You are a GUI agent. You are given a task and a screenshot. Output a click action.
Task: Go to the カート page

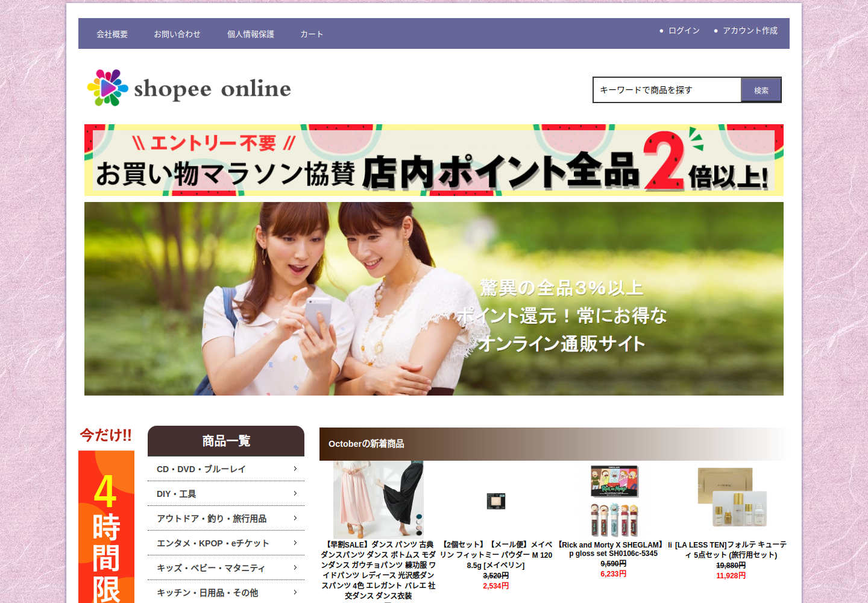312,34
